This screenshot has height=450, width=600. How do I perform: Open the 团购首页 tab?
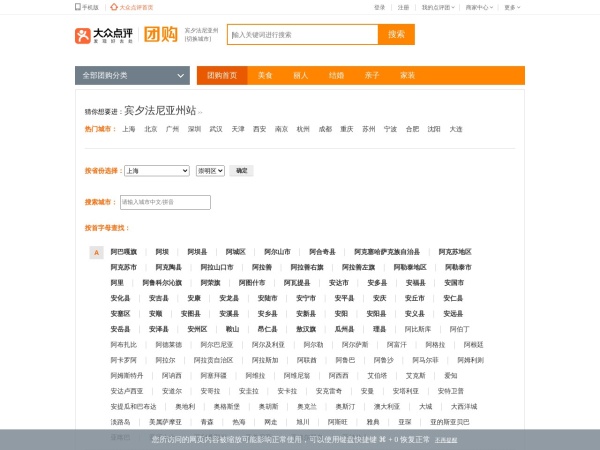click(222, 75)
